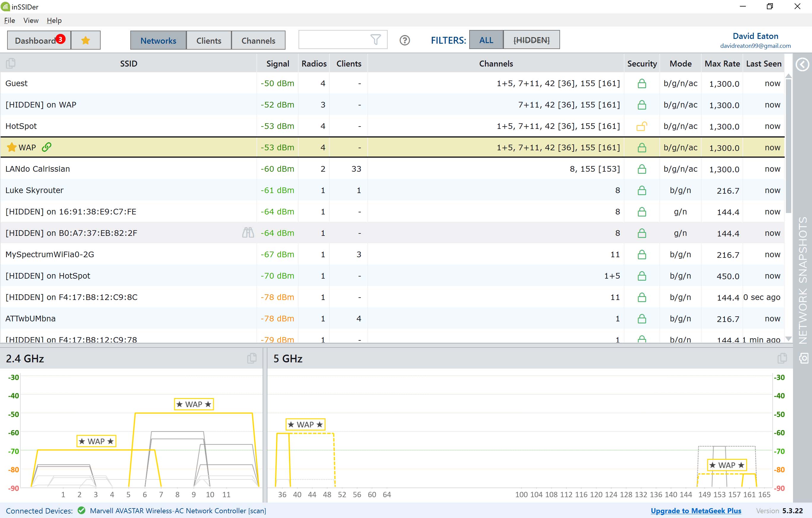
Task: Click the filter text input field
Action: (333, 40)
